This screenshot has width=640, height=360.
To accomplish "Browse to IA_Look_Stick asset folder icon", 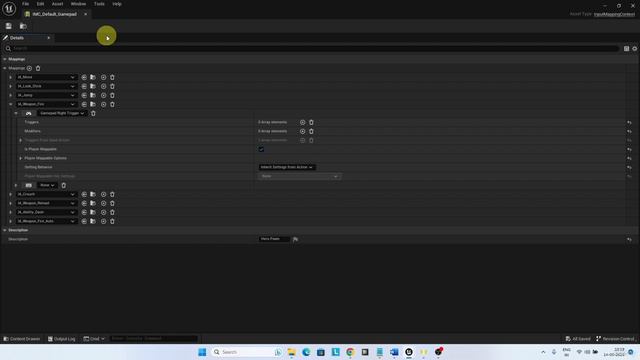I will pos(93,86).
